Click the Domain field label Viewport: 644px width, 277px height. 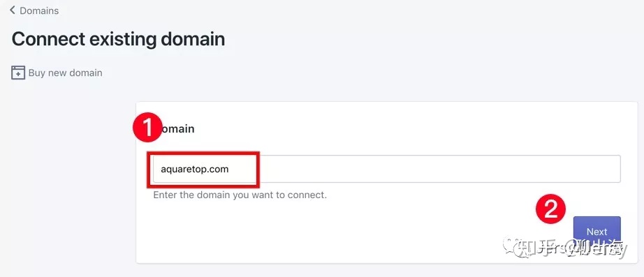[177, 129]
